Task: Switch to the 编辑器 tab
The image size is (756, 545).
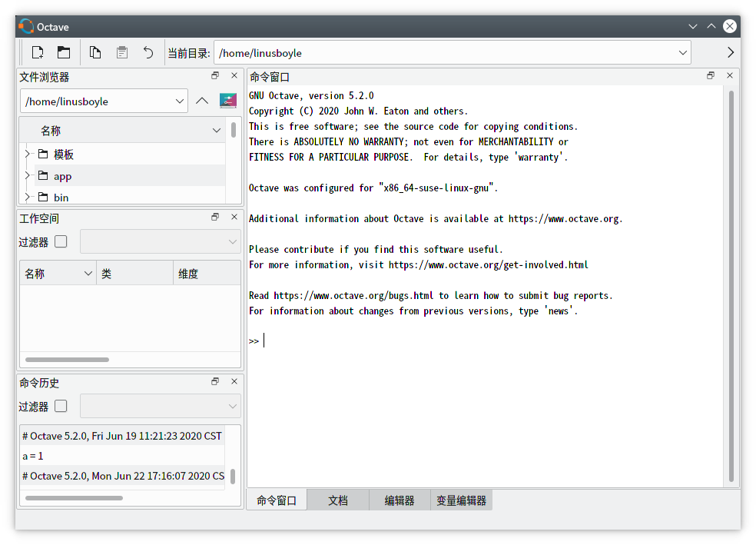Action: pyautogui.click(x=400, y=500)
